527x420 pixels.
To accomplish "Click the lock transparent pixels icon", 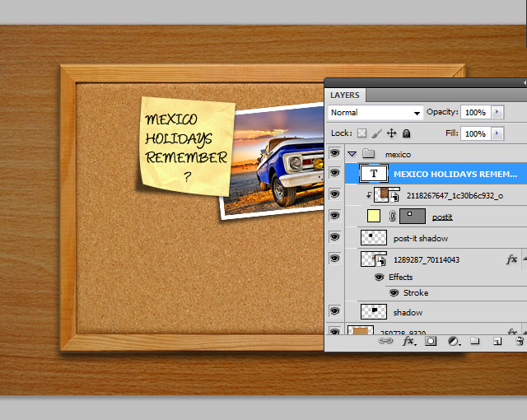I will tap(361, 133).
